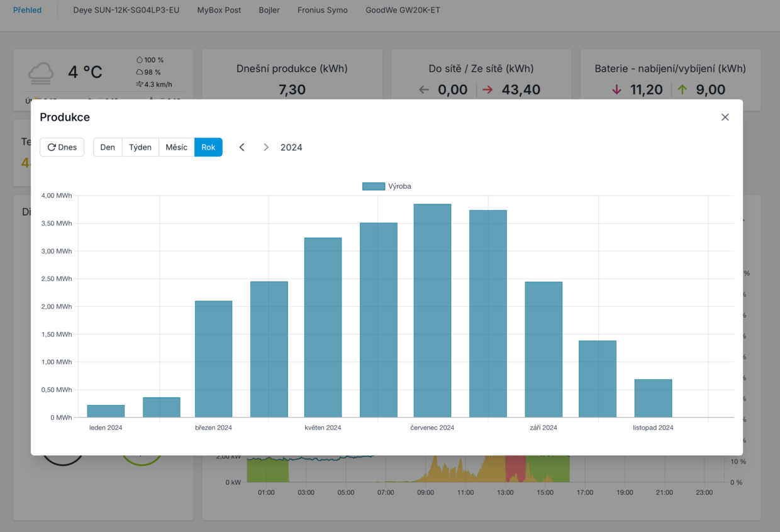
Task: Select the Rok range button
Action: pyautogui.click(x=208, y=147)
